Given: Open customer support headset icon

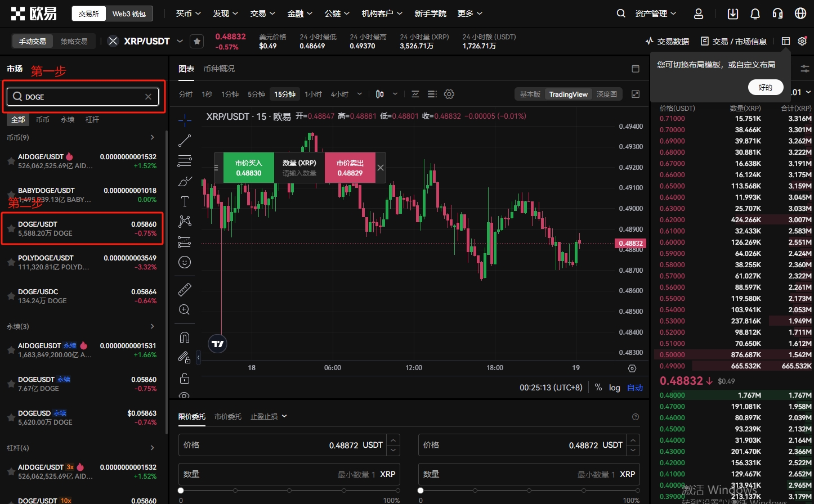Looking at the screenshot, I should coord(778,13).
